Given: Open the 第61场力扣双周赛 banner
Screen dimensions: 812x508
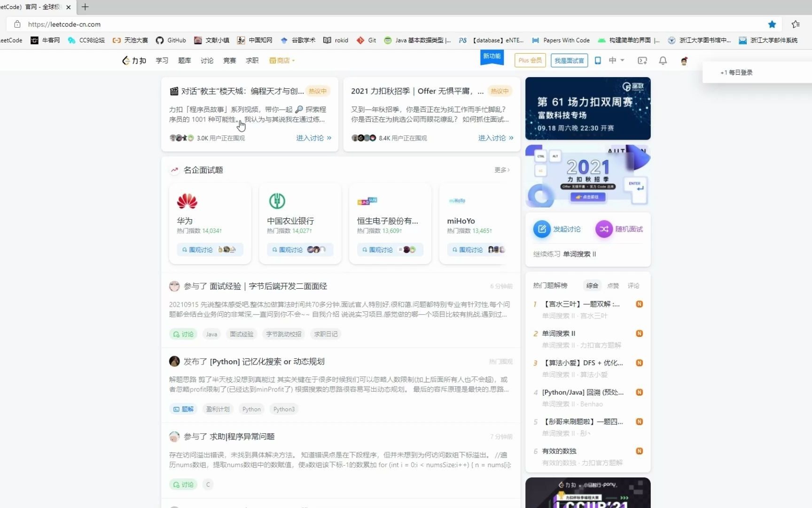Looking at the screenshot, I should pos(588,108).
